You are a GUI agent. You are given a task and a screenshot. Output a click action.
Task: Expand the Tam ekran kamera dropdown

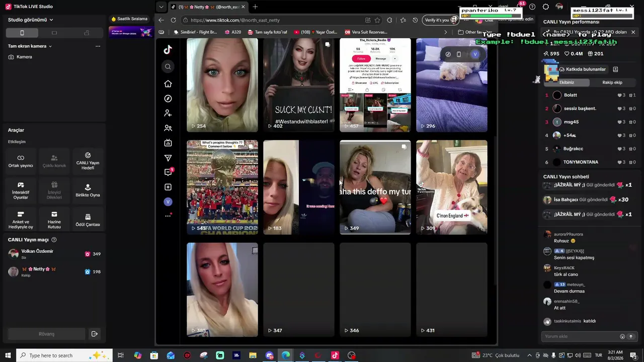click(x=30, y=46)
